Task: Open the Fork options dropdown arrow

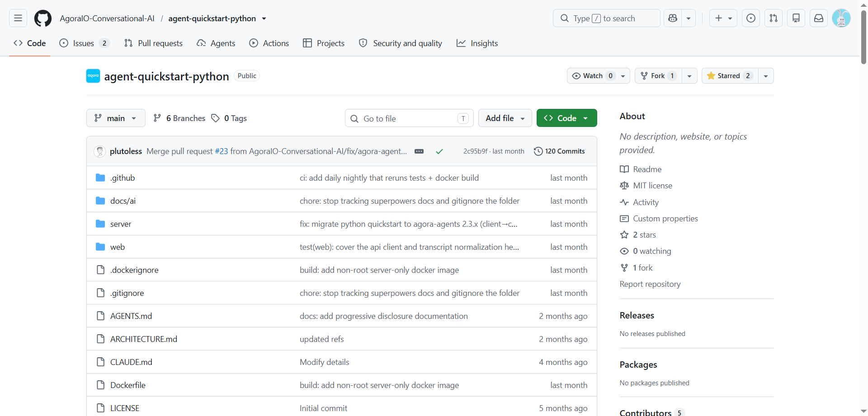Action: coord(689,76)
